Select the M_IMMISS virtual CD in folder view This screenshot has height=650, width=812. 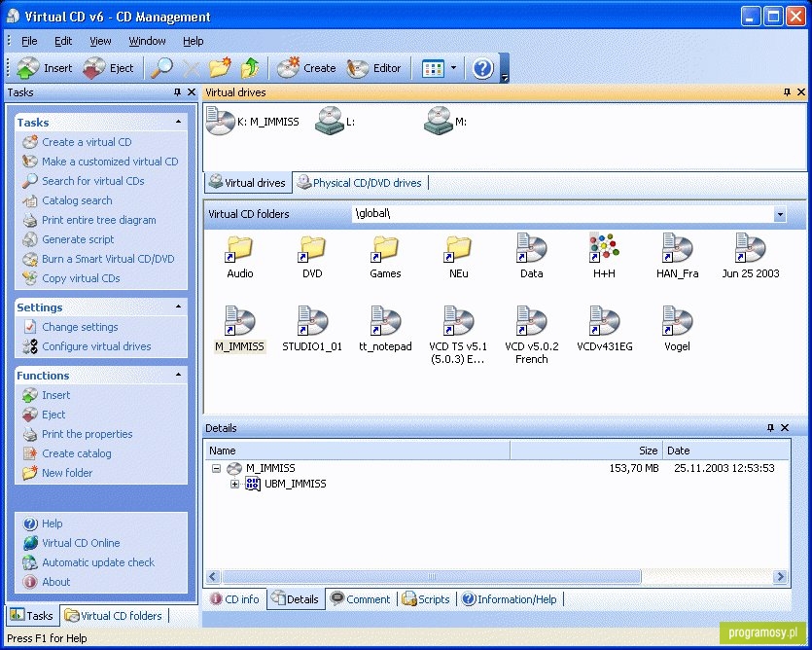(x=240, y=330)
